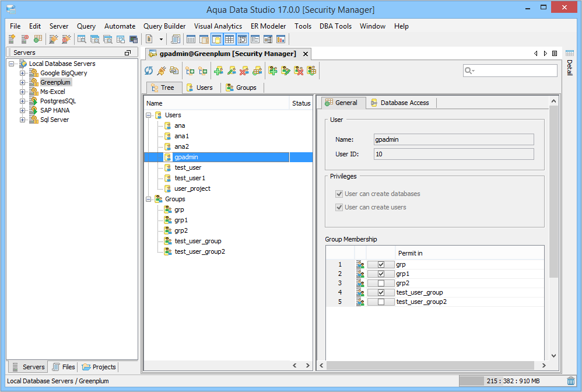Open the New File dropdown arrow in toolbar
The width and height of the screenshot is (582, 392).
coord(161,39)
